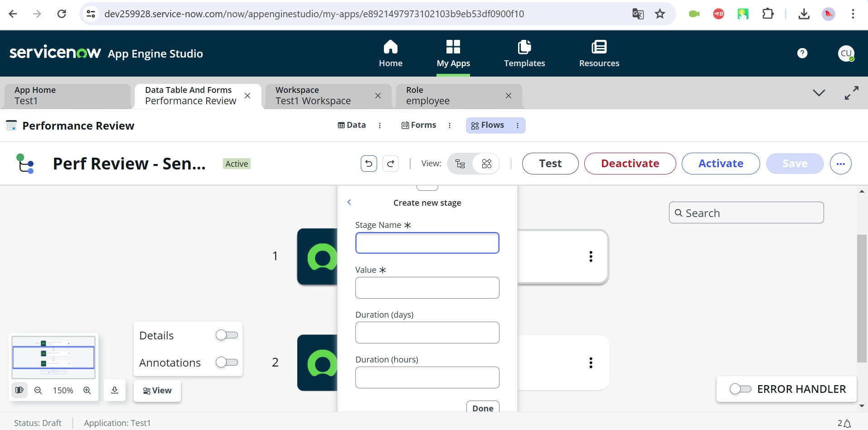The image size is (868, 430).
Task: Open the options menu for step 1
Action: [591, 256]
